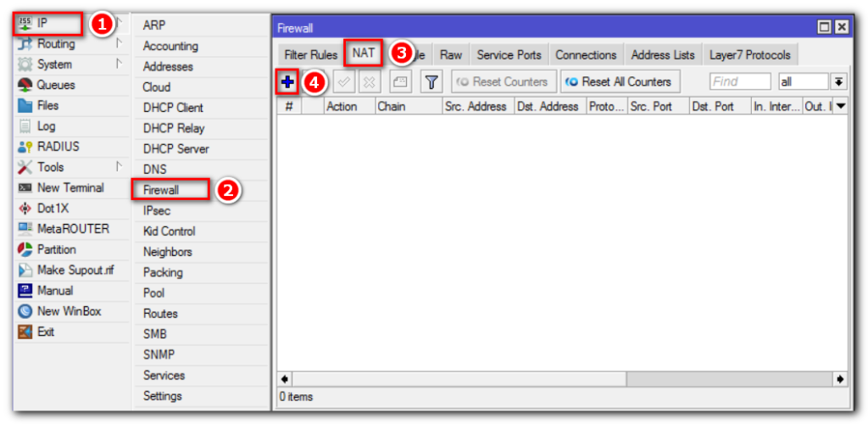Open the 'all' filter dropdown
Screen dimensions: 868x424
pos(803,82)
